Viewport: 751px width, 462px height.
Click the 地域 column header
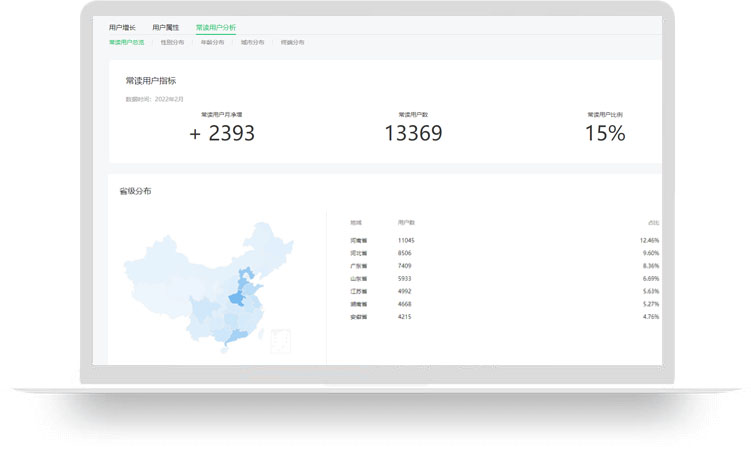coord(356,222)
